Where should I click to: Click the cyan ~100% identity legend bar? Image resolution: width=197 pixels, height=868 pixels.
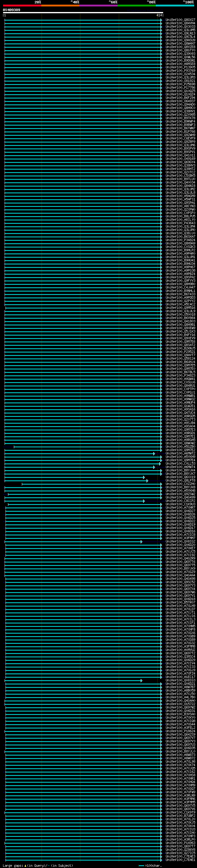point(175,6)
